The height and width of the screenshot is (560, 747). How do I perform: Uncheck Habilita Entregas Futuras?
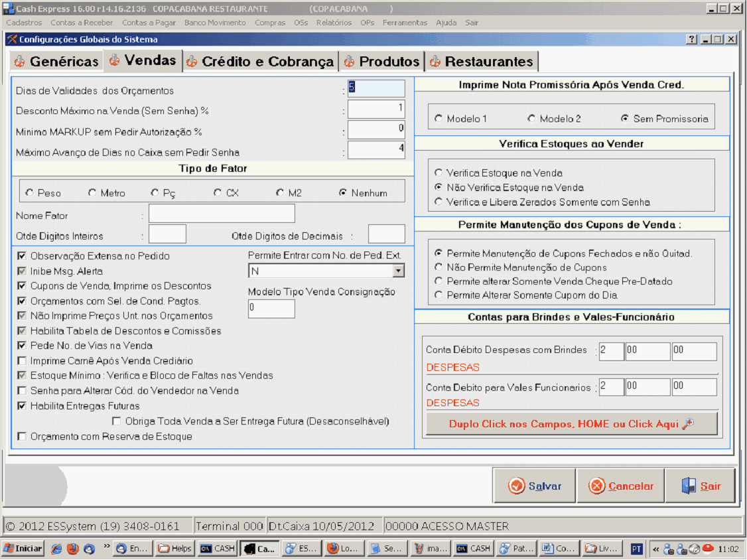(22, 406)
